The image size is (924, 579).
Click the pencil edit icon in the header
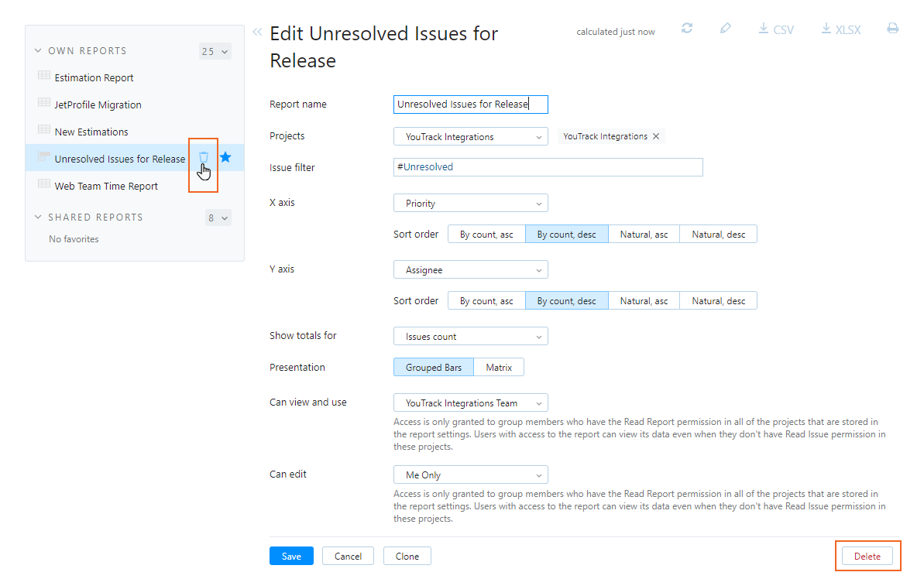coord(725,29)
